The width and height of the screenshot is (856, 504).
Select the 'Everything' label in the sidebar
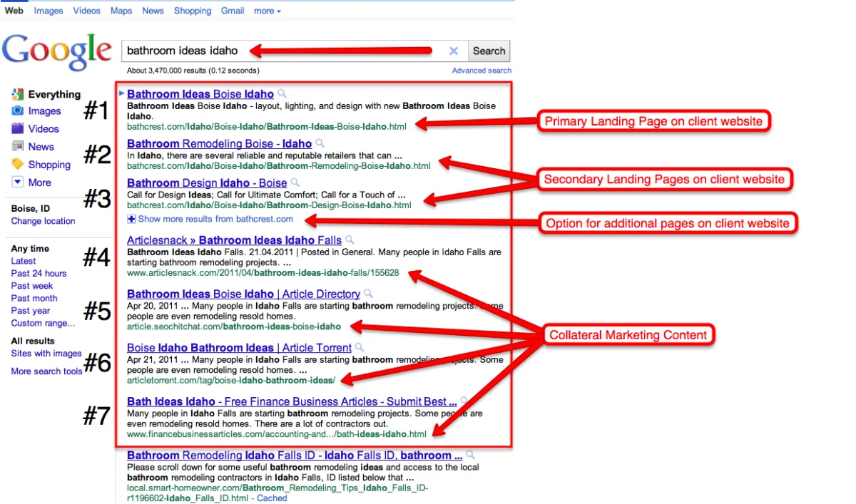point(54,94)
